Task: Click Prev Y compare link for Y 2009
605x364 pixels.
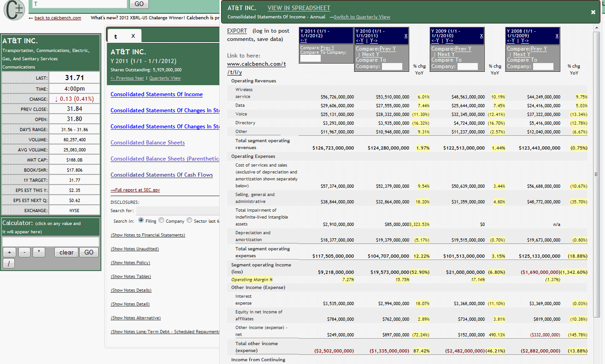Action: pyautogui.click(x=464, y=49)
